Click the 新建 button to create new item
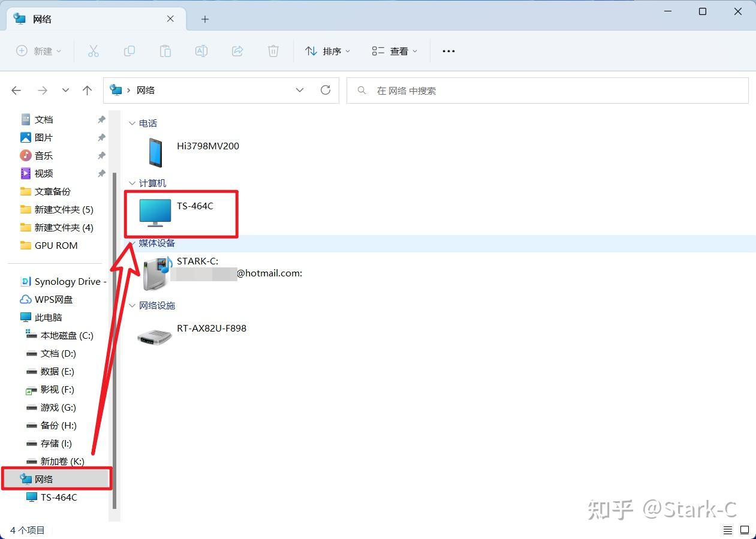Image resolution: width=756 pixels, height=539 pixels. [x=38, y=51]
